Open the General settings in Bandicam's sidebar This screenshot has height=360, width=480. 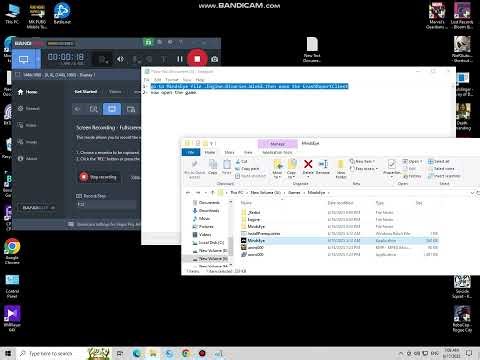point(28,109)
